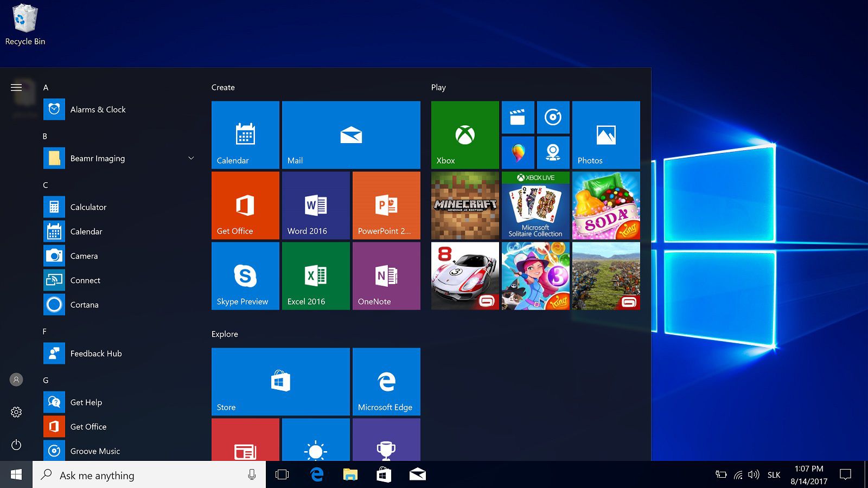
Task: Launch the Microsoft Edge tile
Action: click(386, 382)
